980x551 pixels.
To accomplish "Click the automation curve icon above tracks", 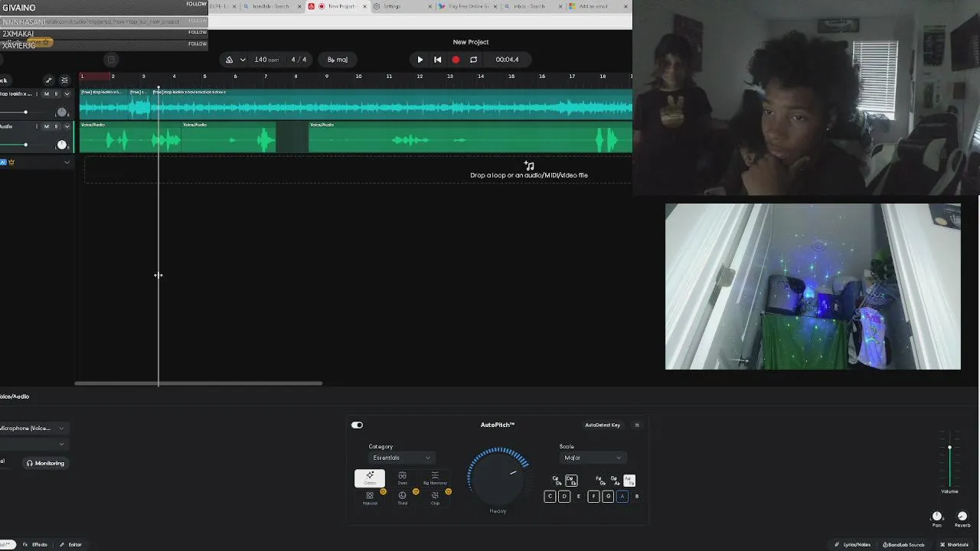I will click(x=49, y=80).
